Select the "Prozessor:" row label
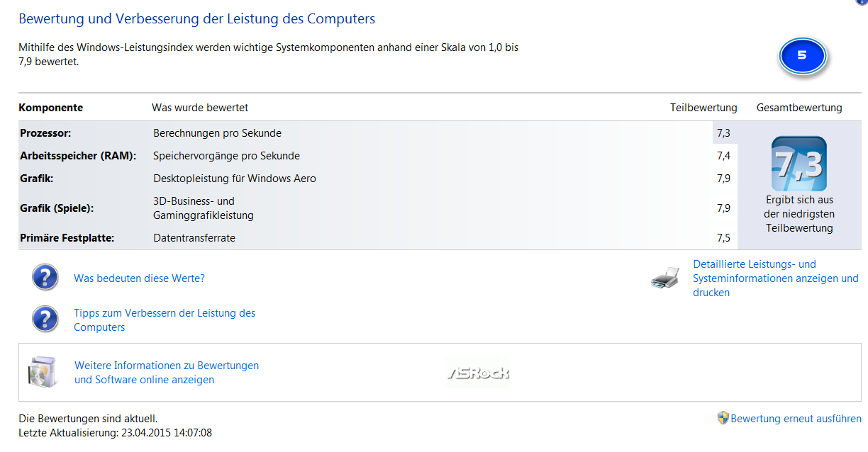The height and width of the screenshot is (452, 868). (45, 133)
